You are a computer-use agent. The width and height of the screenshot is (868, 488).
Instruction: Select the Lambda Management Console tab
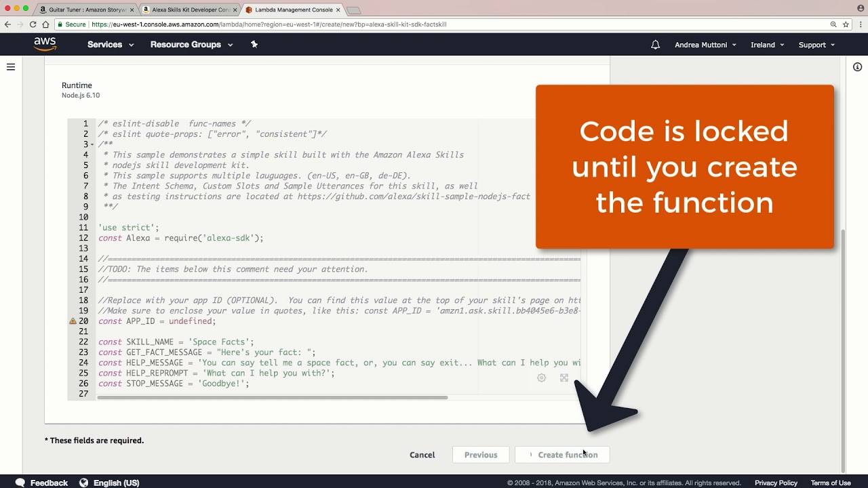292,10
